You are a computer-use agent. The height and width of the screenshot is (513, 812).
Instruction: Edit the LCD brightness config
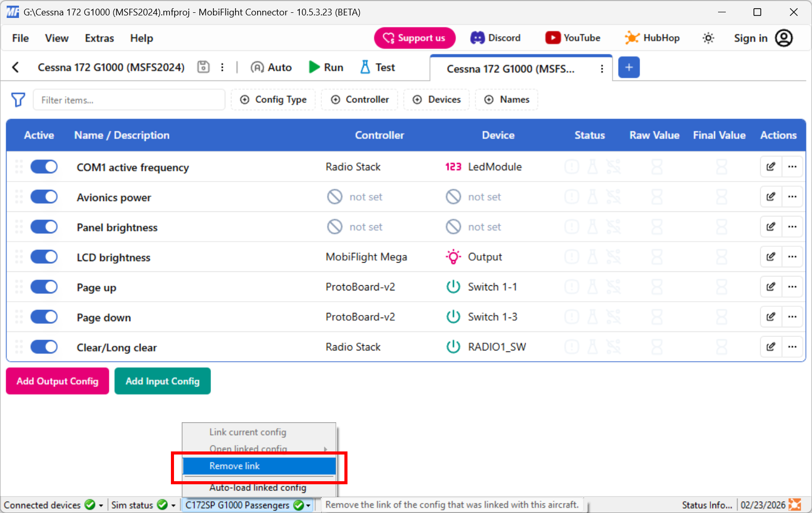[770, 257]
